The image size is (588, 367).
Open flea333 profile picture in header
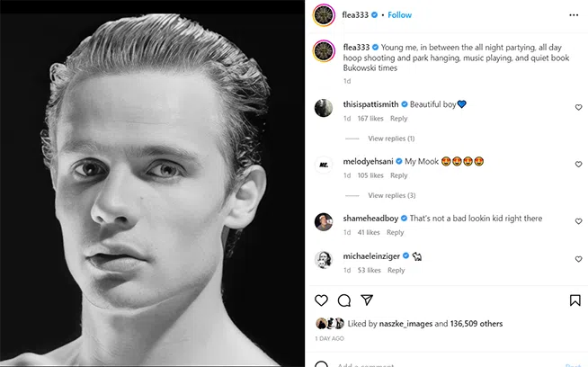point(324,15)
